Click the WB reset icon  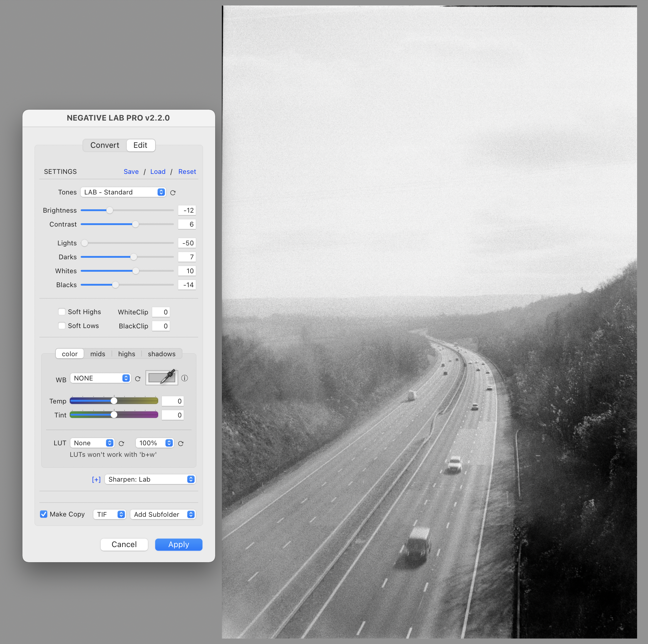point(138,378)
